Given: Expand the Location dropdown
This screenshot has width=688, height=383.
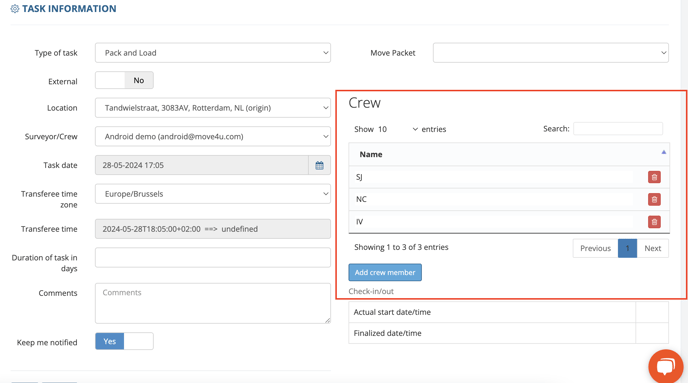Looking at the screenshot, I should [213, 108].
